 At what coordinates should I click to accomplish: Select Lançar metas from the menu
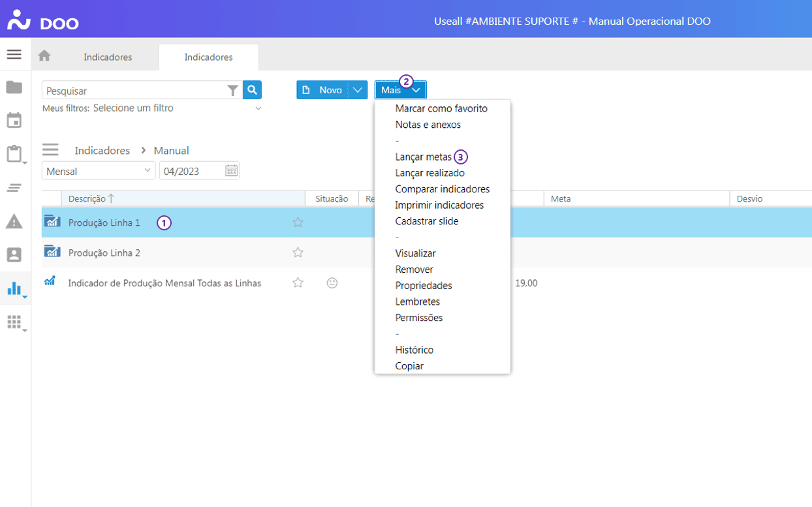423,157
